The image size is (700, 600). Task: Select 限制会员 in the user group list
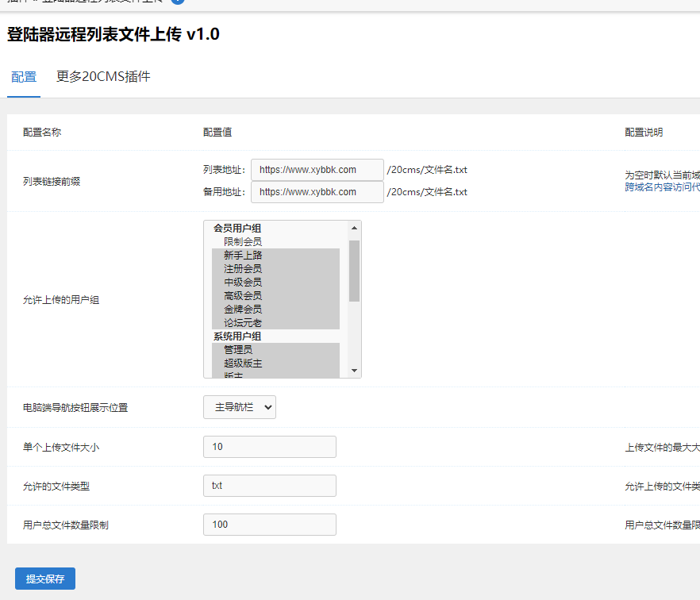coord(242,241)
